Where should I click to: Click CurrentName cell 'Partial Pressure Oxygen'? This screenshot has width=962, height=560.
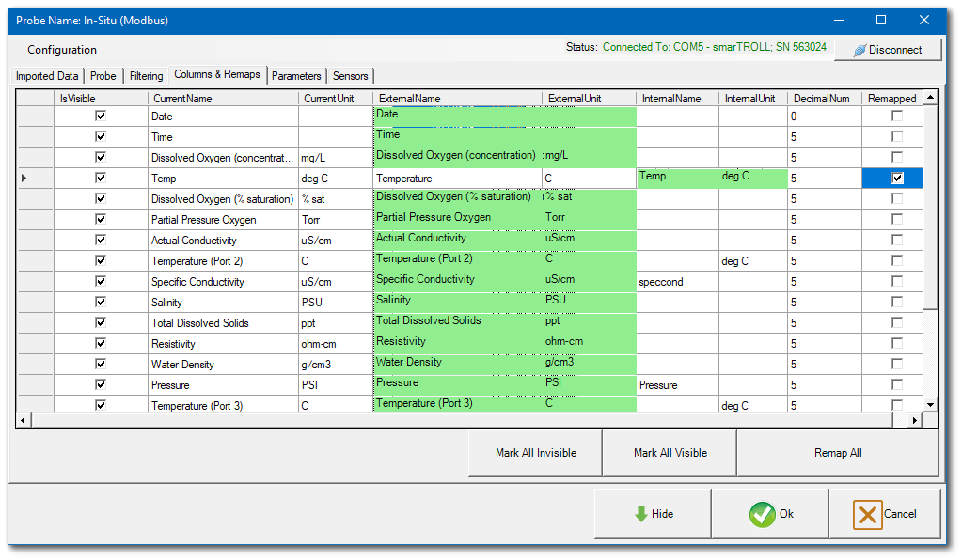(x=223, y=219)
